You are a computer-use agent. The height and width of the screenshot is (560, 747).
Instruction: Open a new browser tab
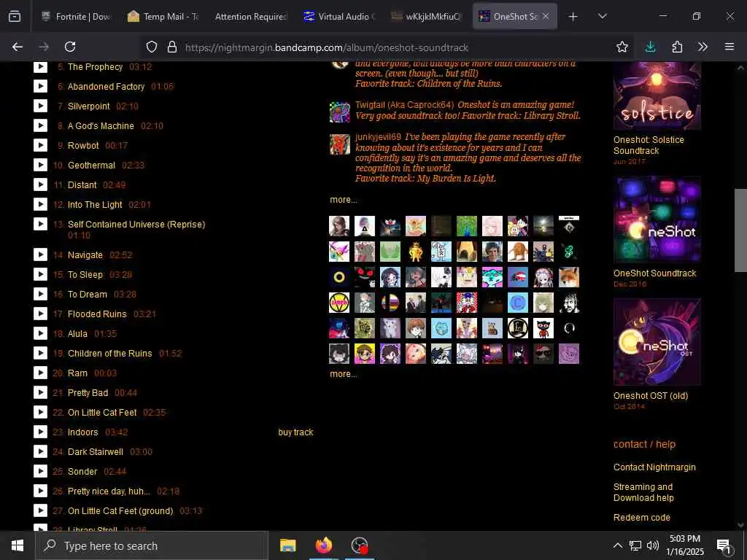click(x=573, y=16)
